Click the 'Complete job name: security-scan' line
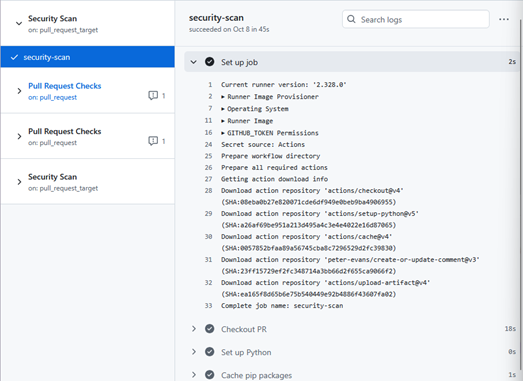Image resolution: width=523 pixels, height=381 pixels. pos(282,306)
